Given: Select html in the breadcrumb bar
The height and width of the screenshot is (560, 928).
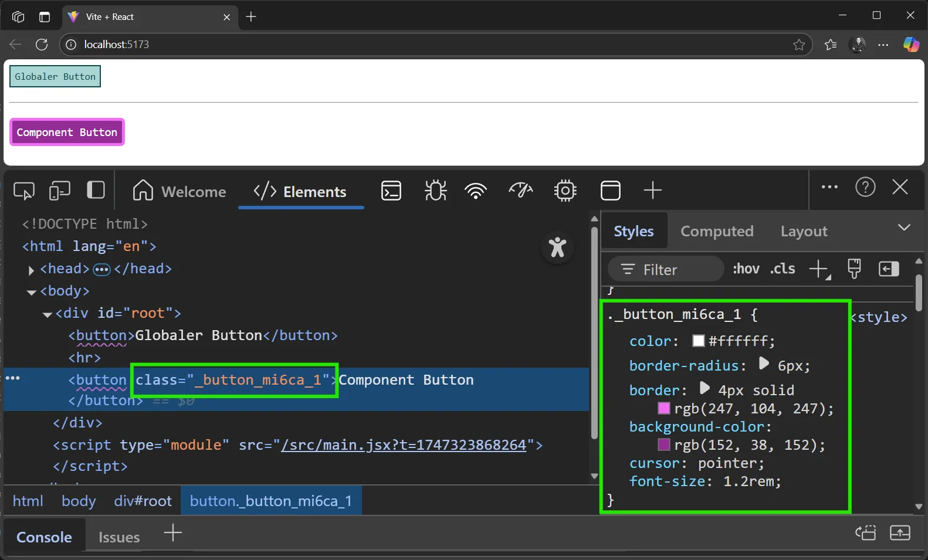Looking at the screenshot, I should coord(28,501).
